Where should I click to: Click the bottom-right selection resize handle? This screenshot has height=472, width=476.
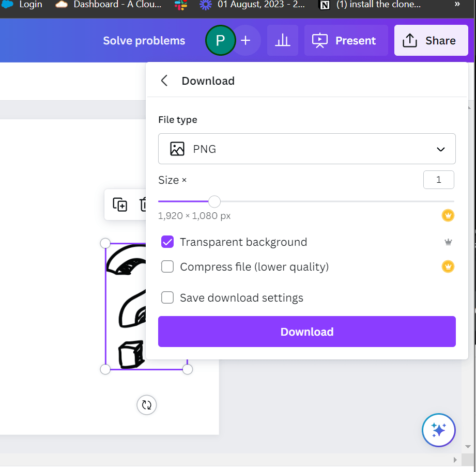pos(187,369)
